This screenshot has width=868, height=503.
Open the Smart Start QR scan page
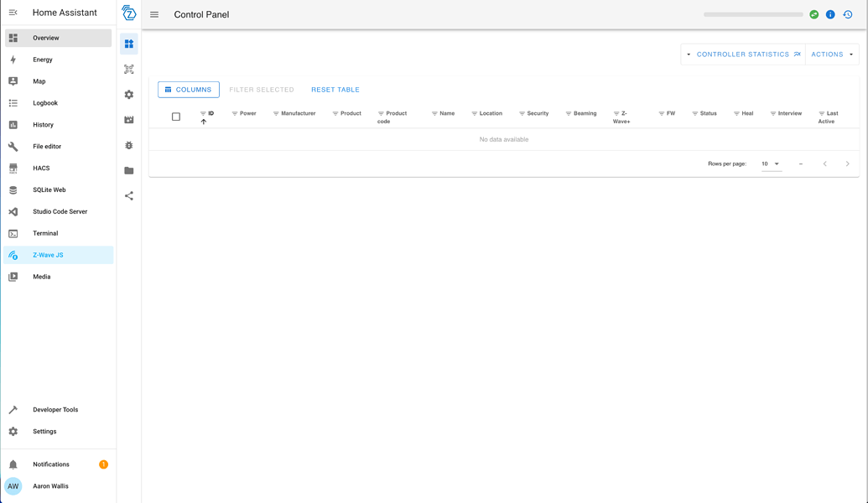pyautogui.click(x=128, y=69)
